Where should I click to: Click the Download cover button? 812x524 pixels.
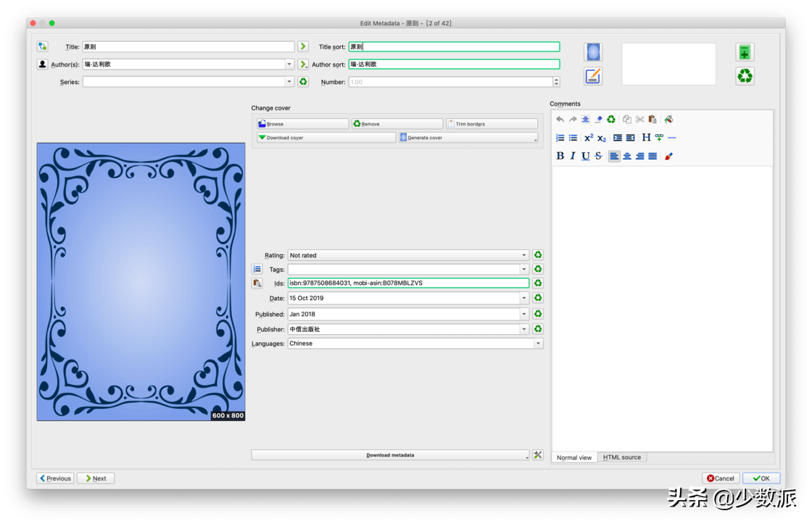click(326, 138)
